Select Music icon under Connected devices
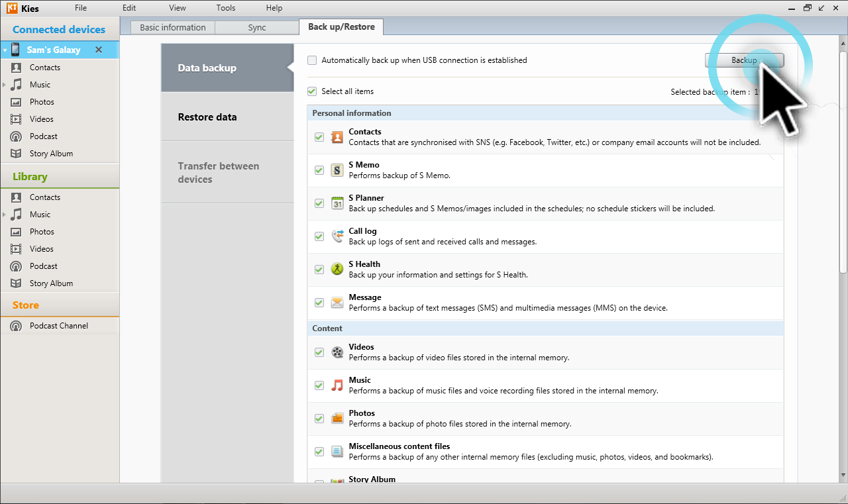This screenshot has width=848, height=504. pyautogui.click(x=17, y=85)
